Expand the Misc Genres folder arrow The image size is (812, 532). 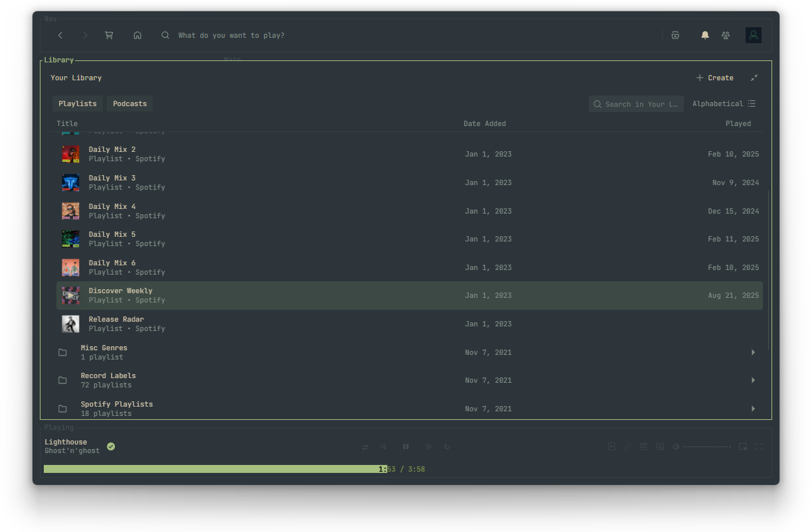click(753, 352)
